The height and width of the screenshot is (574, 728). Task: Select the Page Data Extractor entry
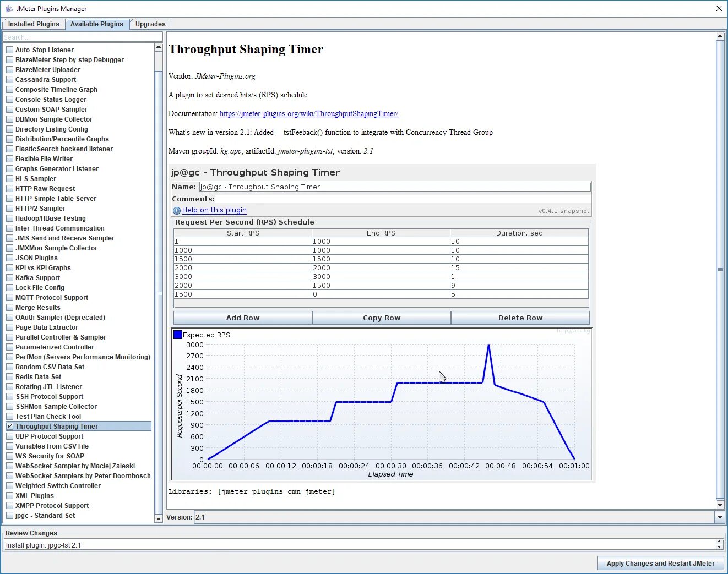47,327
